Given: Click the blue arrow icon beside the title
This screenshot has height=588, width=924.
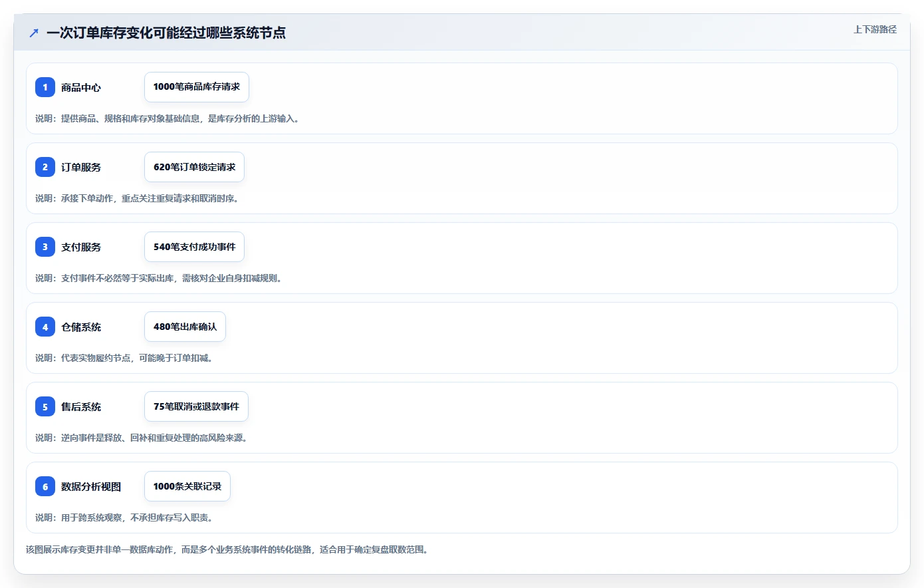Looking at the screenshot, I should tap(34, 33).
